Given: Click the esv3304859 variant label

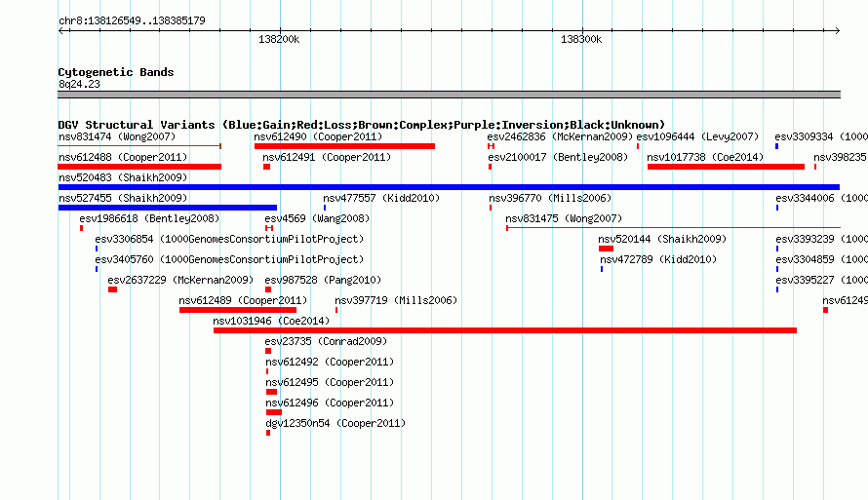Looking at the screenshot, I should 821,259.
